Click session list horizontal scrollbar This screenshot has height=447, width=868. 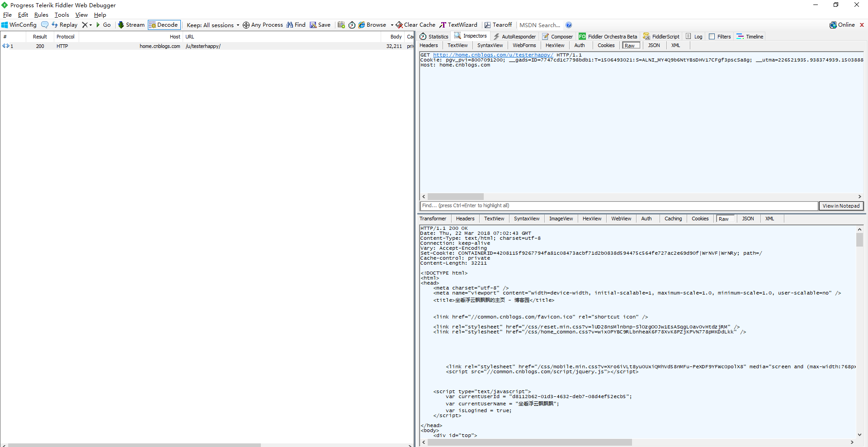pyautogui.click(x=134, y=445)
